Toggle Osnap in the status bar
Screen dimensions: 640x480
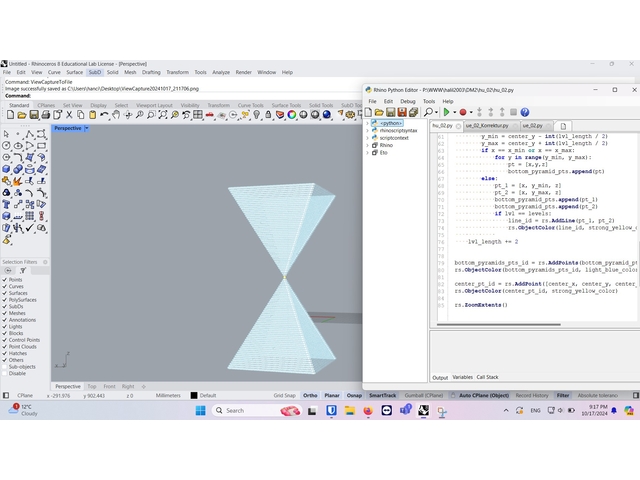354,396
